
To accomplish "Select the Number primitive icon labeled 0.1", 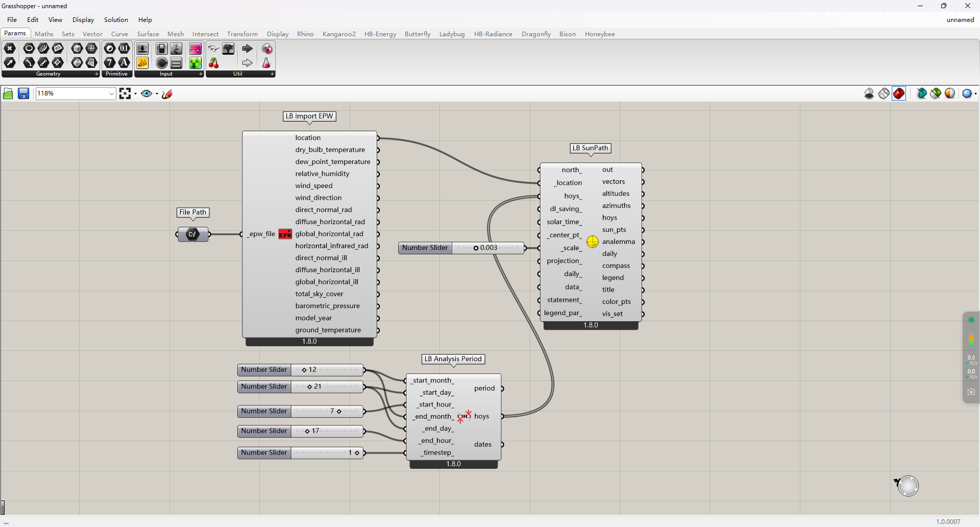I will click(x=124, y=49).
